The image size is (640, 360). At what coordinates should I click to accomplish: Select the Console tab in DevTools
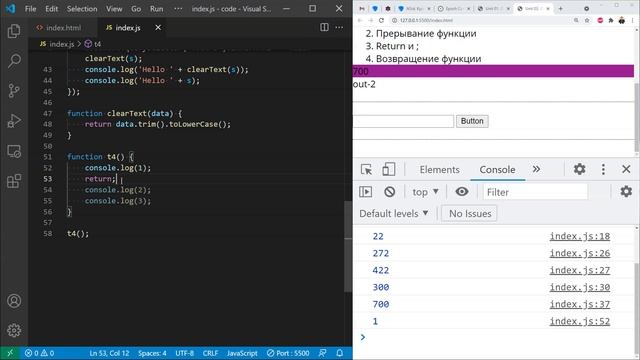click(x=497, y=169)
